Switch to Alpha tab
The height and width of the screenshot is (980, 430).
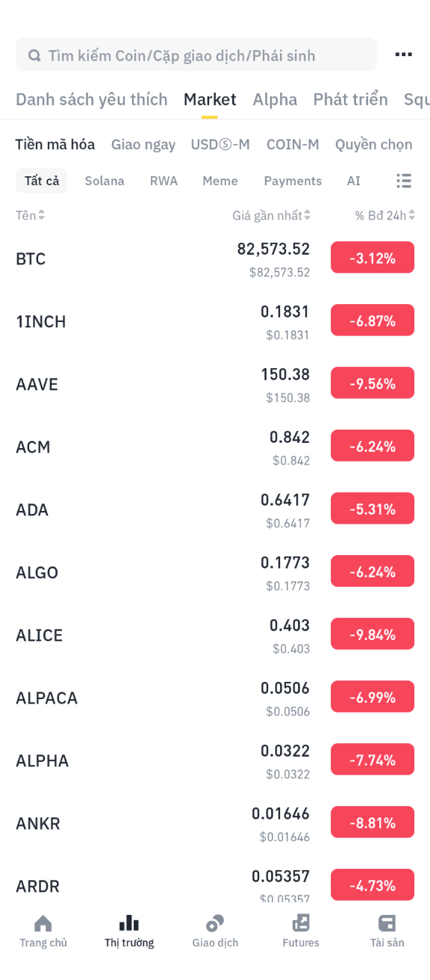[x=275, y=99]
